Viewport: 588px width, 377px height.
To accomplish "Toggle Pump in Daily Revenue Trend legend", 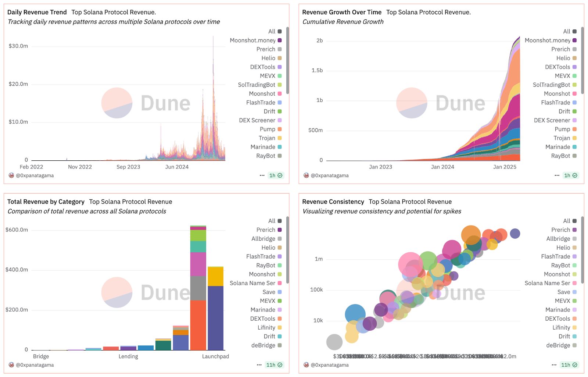I will click(271, 129).
